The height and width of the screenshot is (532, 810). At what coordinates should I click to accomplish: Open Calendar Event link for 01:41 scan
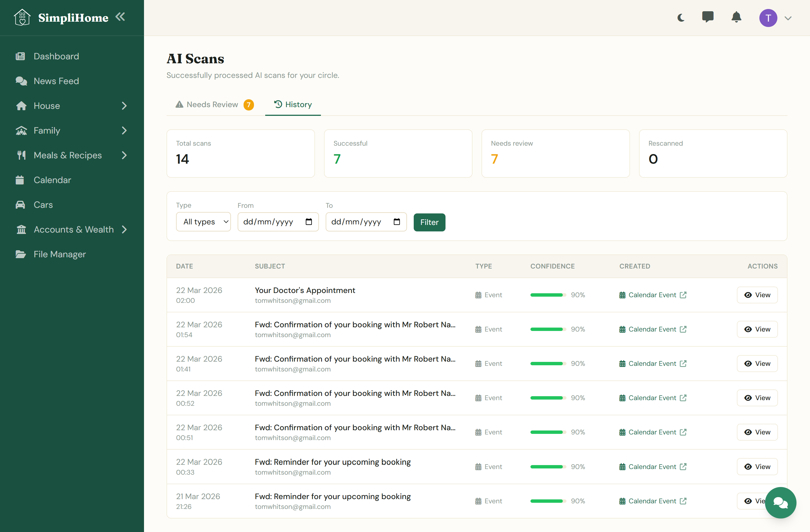[x=652, y=364]
